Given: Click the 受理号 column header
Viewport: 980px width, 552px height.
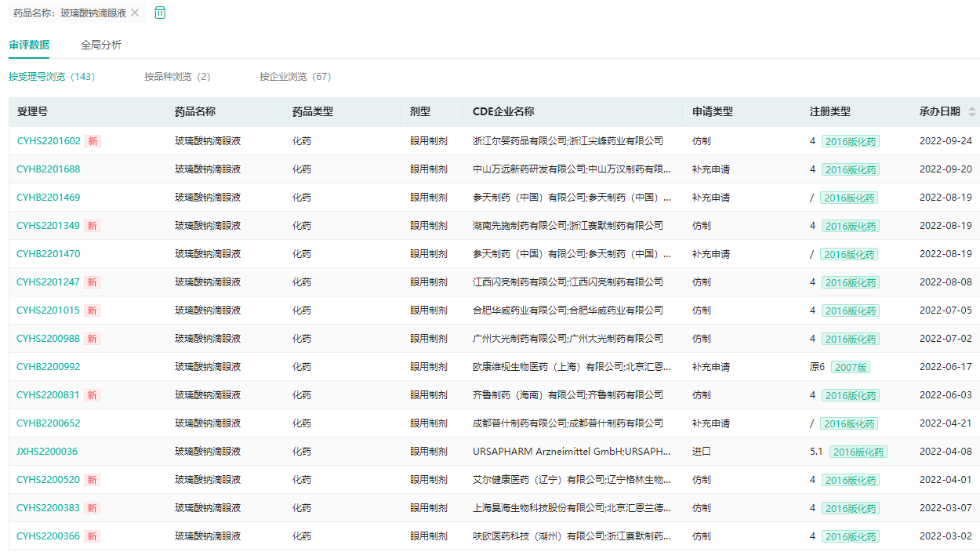Looking at the screenshot, I should pos(33,112).
